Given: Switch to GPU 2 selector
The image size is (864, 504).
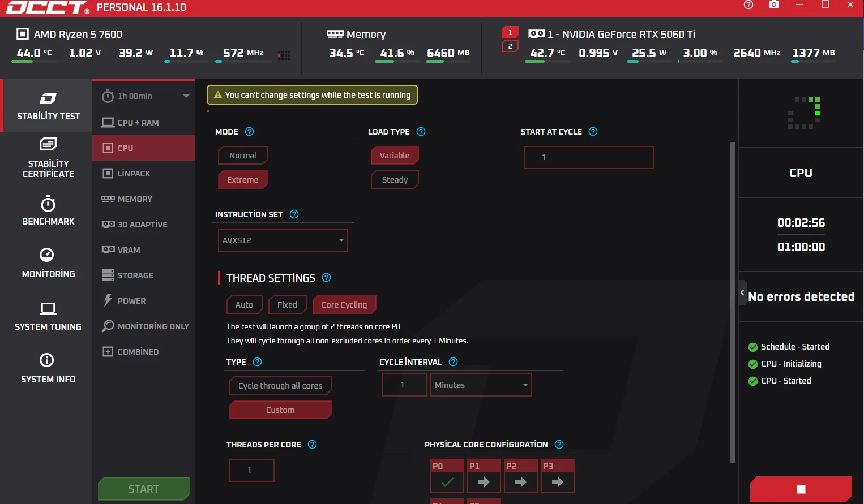Looking at the screenshot, I should [510, 46].
